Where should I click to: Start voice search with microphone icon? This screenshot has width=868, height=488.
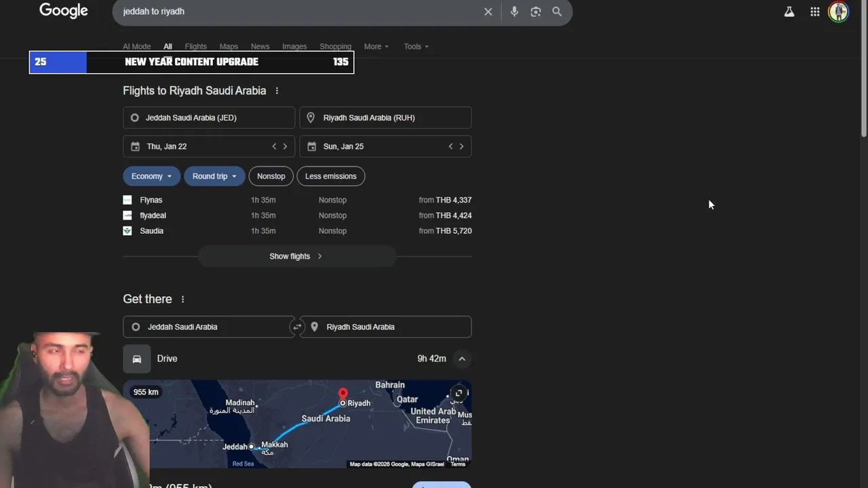[514, 12]
